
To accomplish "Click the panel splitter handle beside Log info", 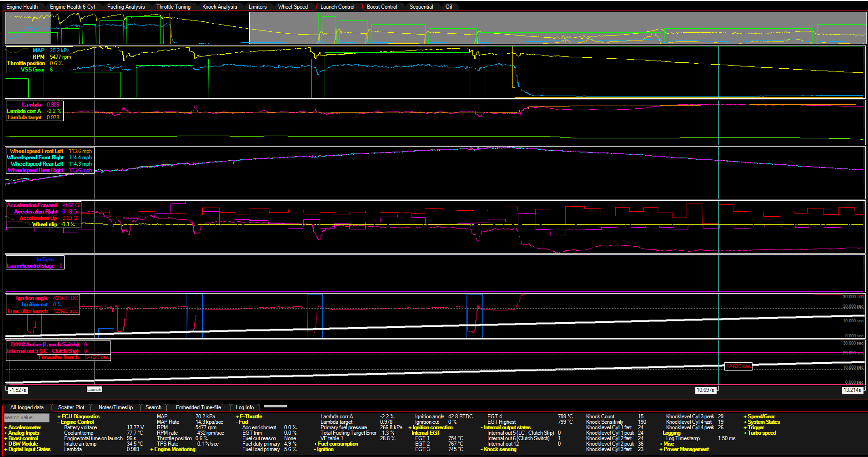I will click(x=275, y=406).
